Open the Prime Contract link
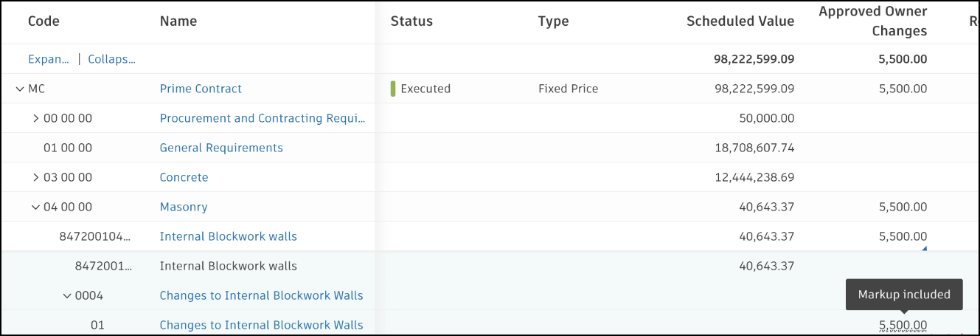The image size is (980, 336). click(x=201, y=89)
